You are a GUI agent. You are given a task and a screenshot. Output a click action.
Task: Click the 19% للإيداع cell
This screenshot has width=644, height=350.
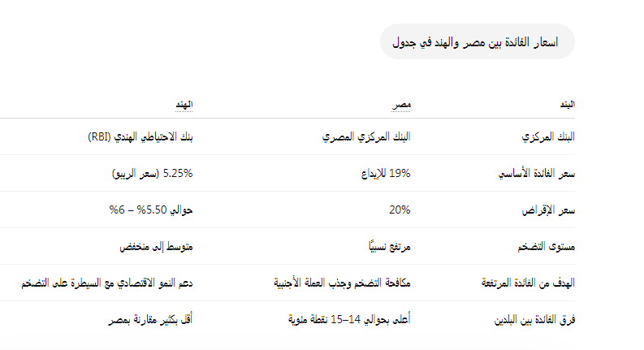click(x=386, y=173)
